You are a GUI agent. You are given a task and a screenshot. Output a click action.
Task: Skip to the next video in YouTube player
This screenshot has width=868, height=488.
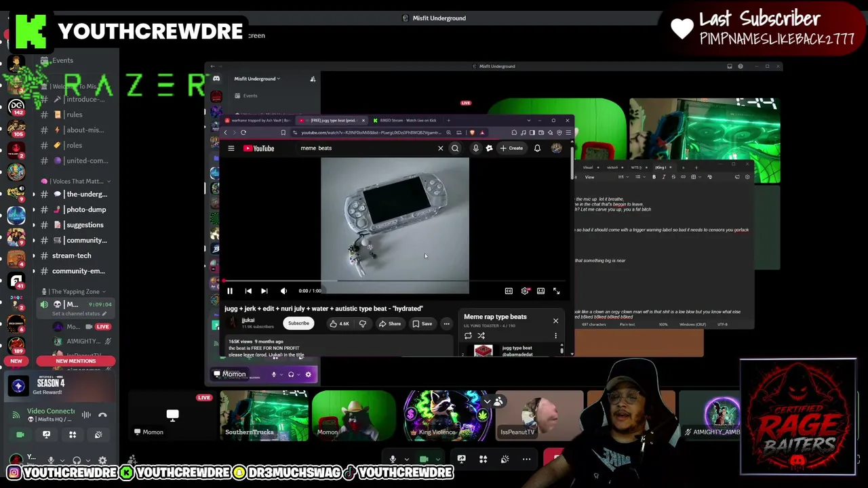pos(264,291)
